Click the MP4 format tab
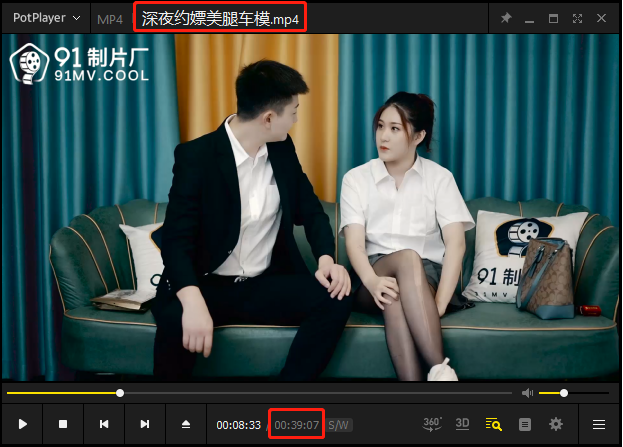This screenshot has height=447, width=623. coord(110,19)
